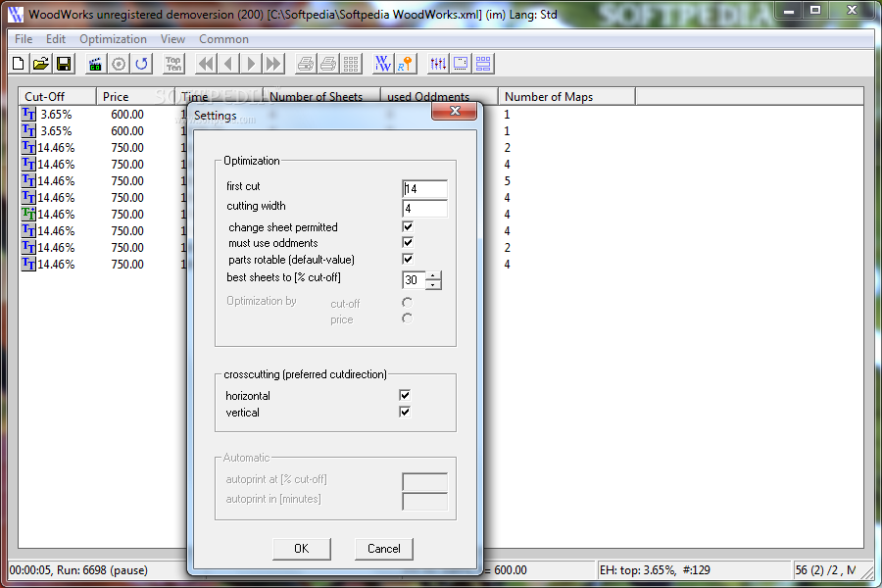Open the Common menu
Viewport: 882px width, 588px height.
click(x=223, y=39)
